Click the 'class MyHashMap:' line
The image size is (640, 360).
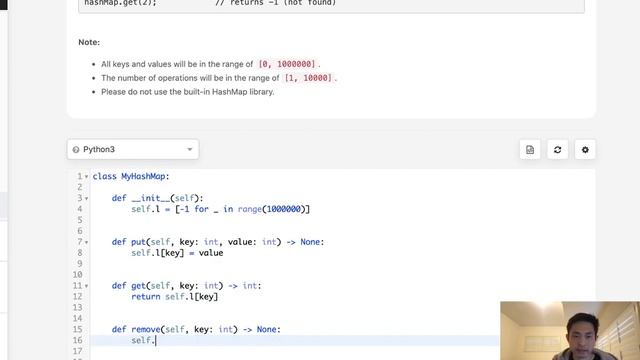(131, 176)
